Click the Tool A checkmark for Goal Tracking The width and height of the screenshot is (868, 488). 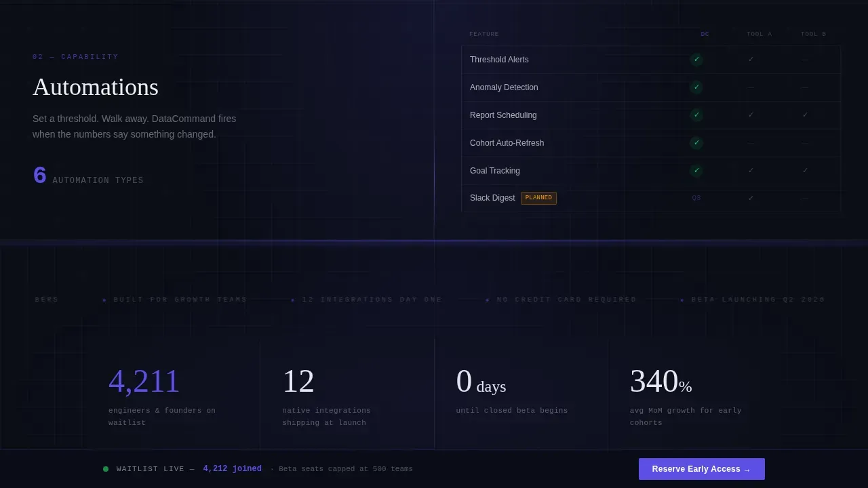(x=751, y=171)
